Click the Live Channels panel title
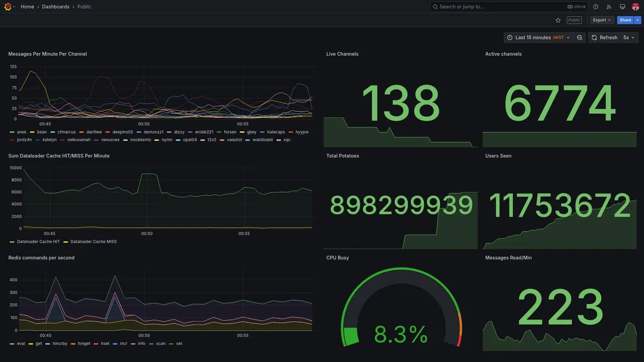 [342, 54]
